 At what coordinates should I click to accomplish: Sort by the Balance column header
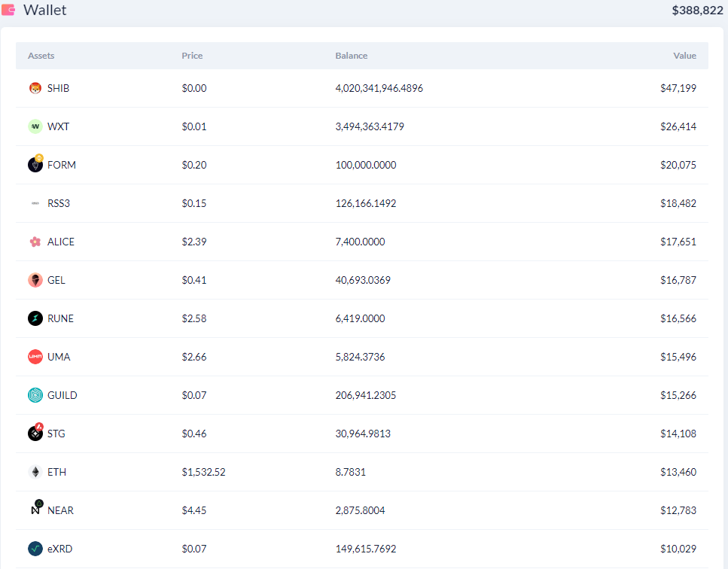(352, 56)
